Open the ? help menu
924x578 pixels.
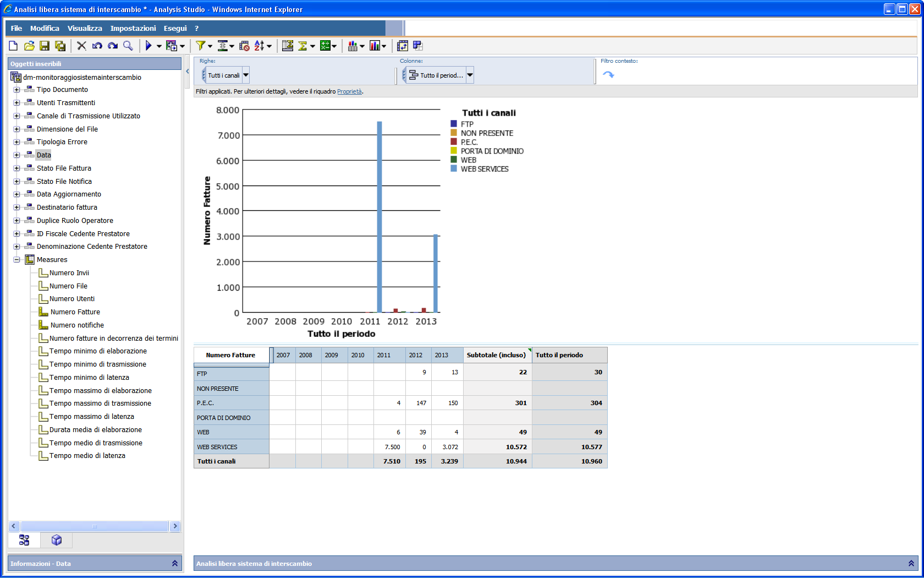click(196, 28)
